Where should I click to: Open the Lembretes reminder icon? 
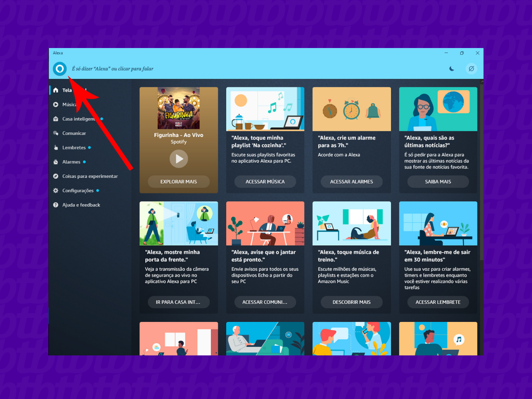(x=56, y=148)
